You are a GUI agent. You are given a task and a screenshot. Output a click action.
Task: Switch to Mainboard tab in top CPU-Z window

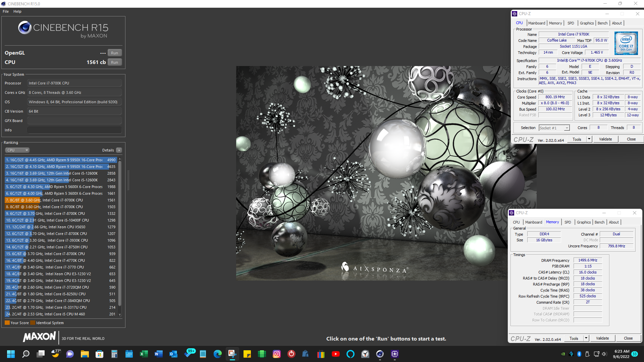(x=536, y=23)
